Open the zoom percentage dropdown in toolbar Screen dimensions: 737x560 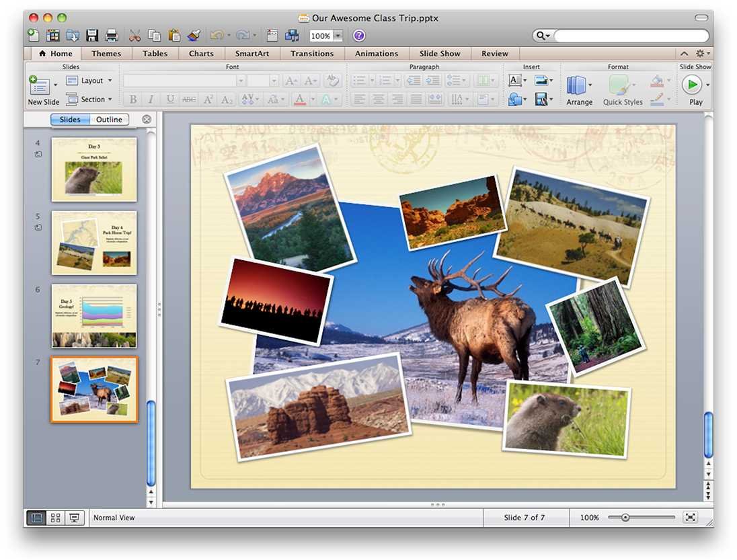[338, 36]
